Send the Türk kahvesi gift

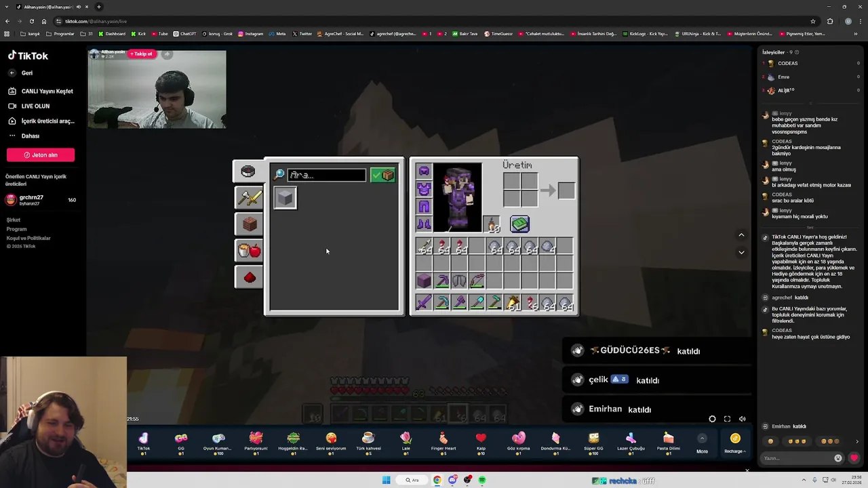pyautogui.click(x=368, y=443)
